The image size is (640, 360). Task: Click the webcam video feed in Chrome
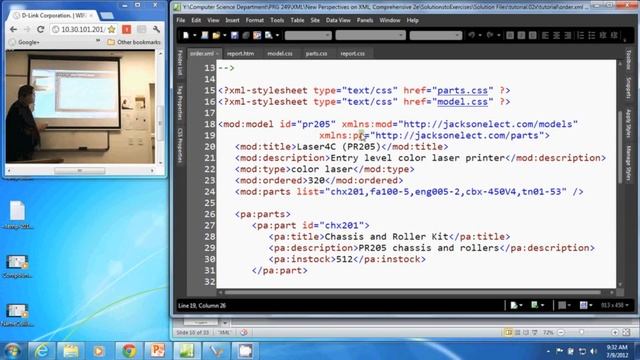tap(80, 107)
